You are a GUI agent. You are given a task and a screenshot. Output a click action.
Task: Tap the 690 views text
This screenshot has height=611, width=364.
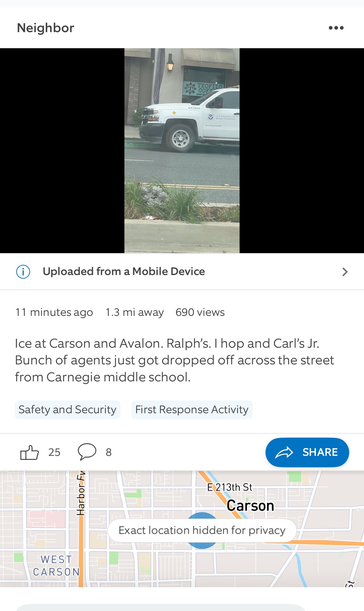[x=200, y=312]
